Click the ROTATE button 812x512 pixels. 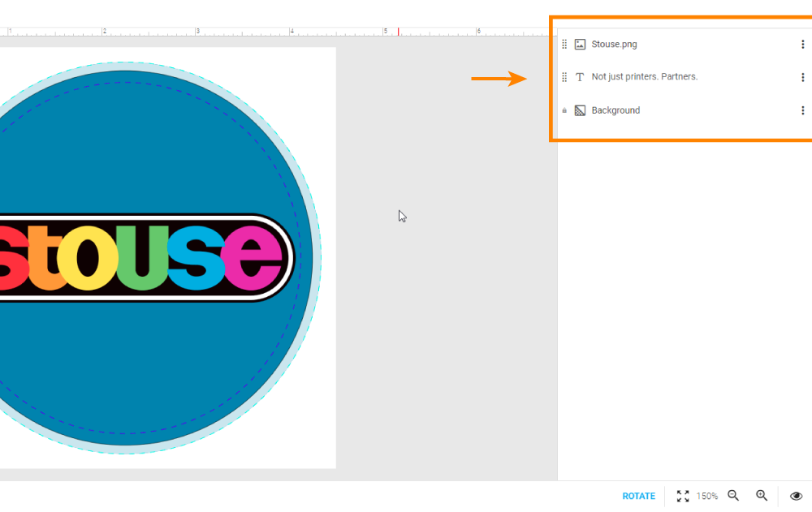[638, 496]
